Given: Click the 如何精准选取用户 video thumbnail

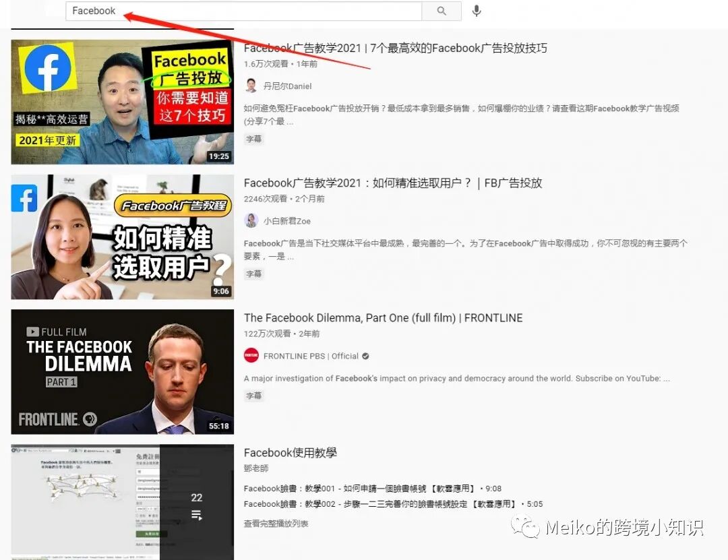Looking at the screenshot, I should pos(122,237).
